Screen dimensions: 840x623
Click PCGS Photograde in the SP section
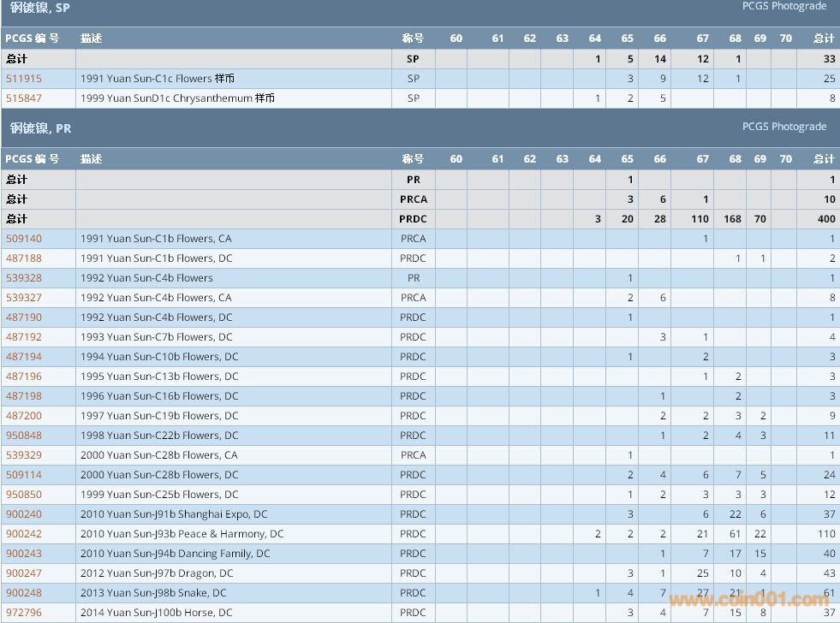[783, 6]
